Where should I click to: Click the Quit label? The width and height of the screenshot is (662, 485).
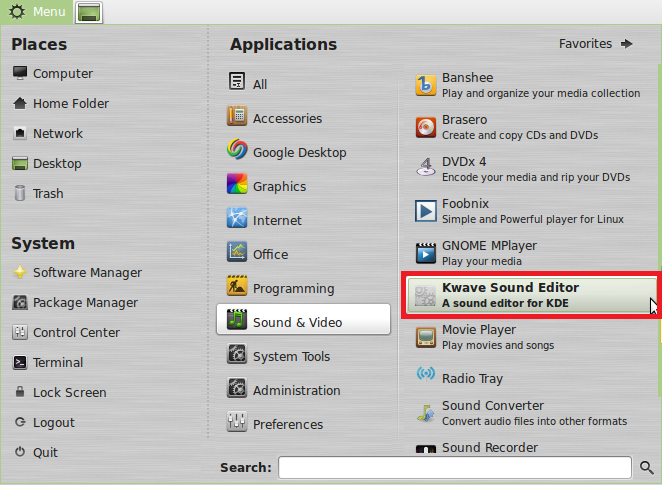tap(45, 452)
